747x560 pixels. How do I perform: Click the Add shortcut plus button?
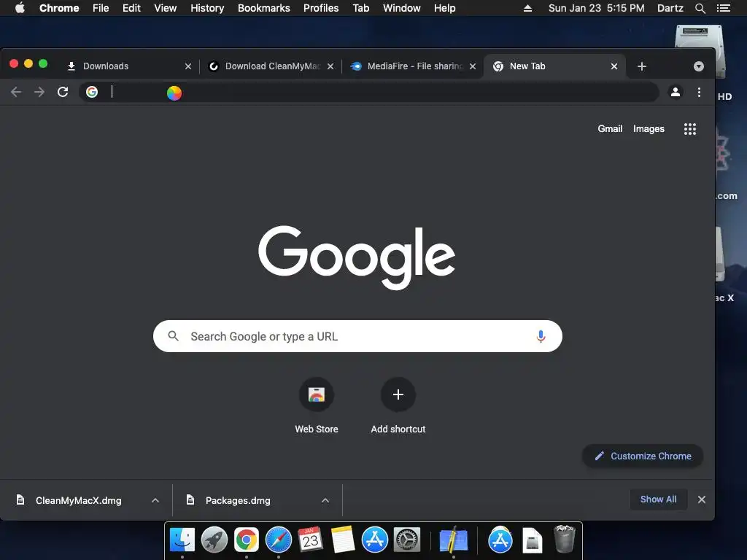tap(398, 394)
